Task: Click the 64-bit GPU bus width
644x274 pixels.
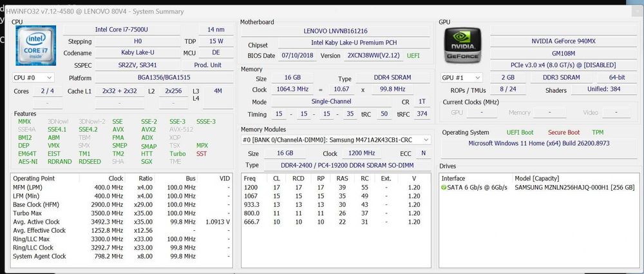Action: pos(617,77)
